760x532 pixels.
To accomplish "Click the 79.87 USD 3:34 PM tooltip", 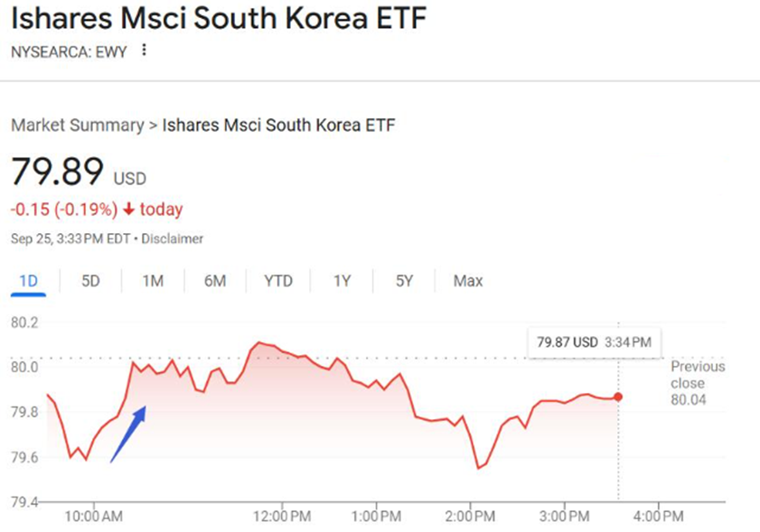I will click(x=593, y=342).
